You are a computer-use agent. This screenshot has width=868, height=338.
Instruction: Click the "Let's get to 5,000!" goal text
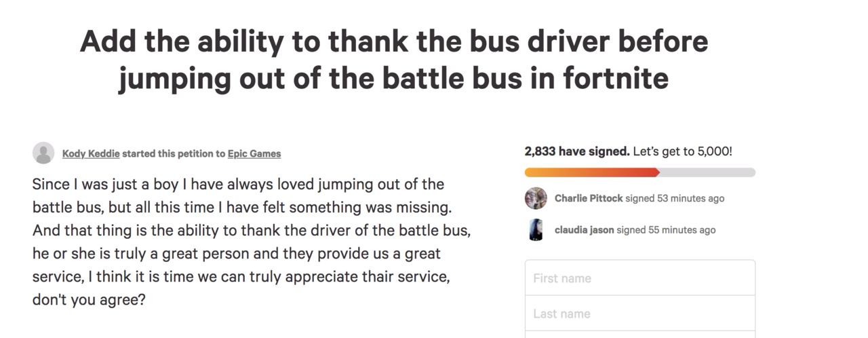682,151
